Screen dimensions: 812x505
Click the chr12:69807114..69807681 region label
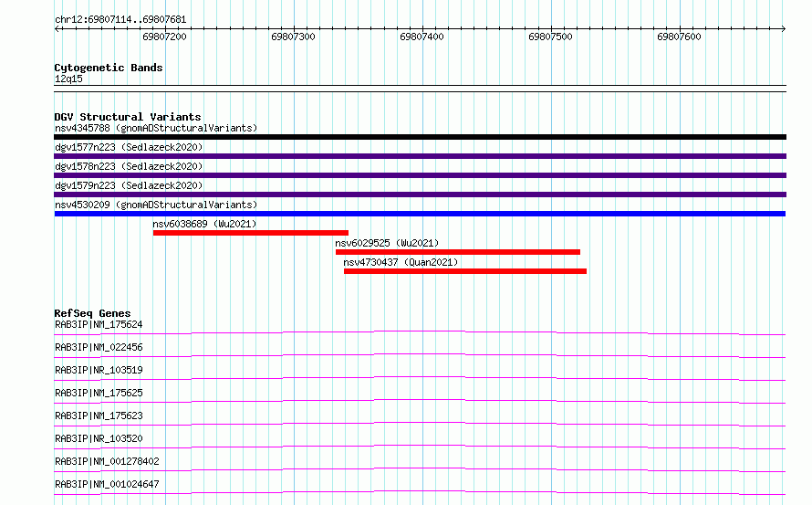tap(120, 20)
